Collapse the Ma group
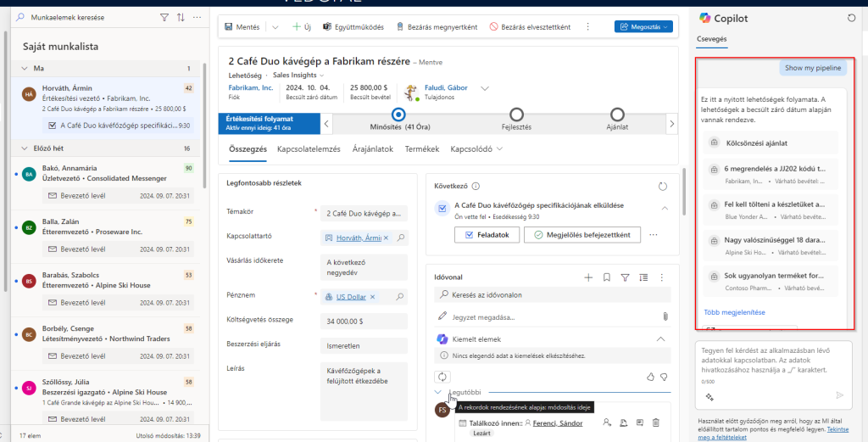868x442 pixels. click(x=25, y=69)
